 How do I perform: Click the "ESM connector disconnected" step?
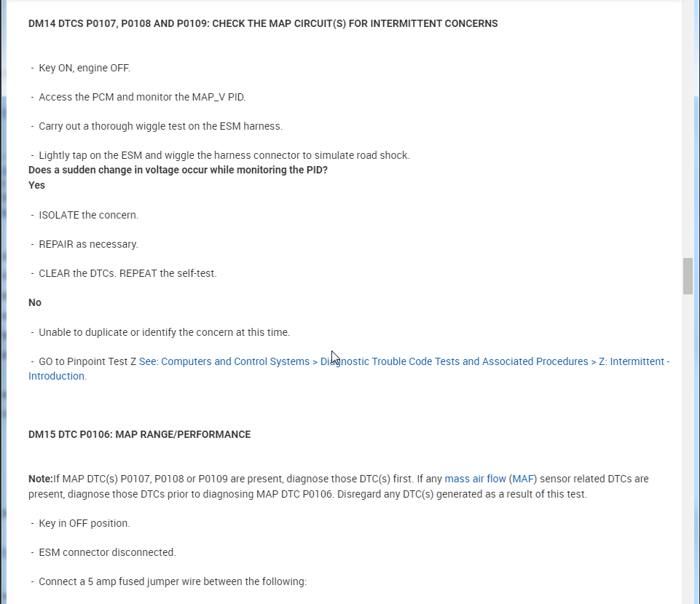click(107, 553)
